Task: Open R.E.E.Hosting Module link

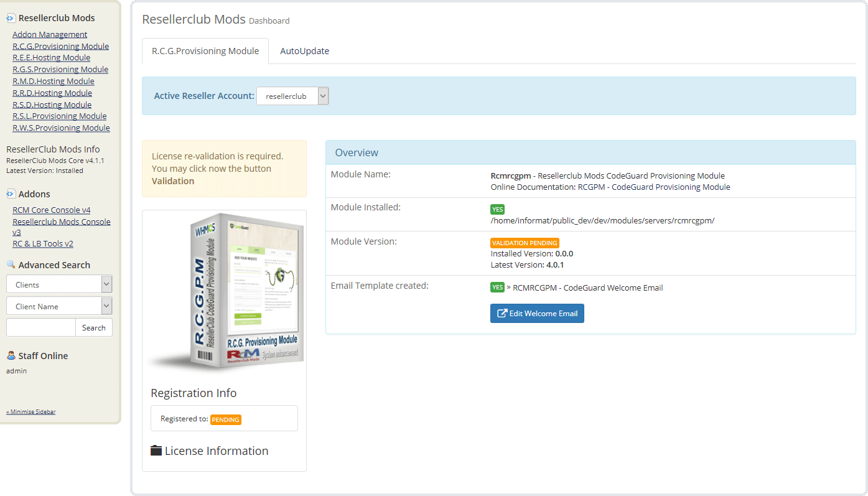Action: (x=51, y=57)
